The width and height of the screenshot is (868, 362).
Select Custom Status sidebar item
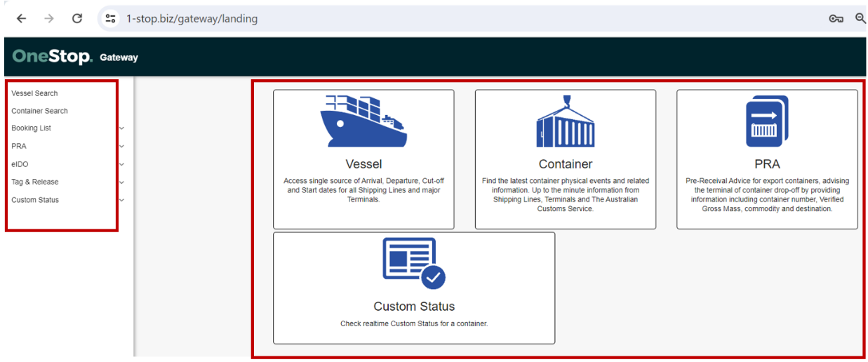coord(35,200)
